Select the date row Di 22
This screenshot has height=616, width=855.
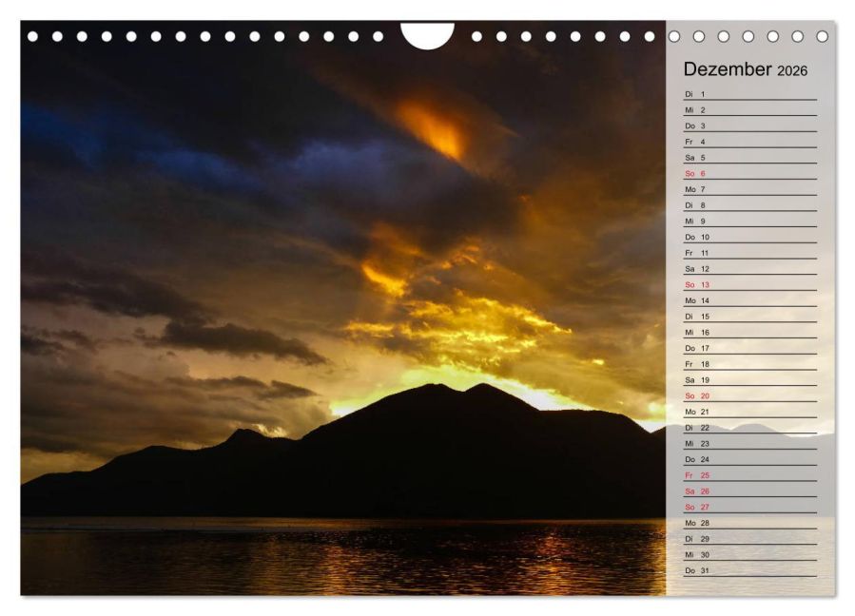tap(750, 428)
